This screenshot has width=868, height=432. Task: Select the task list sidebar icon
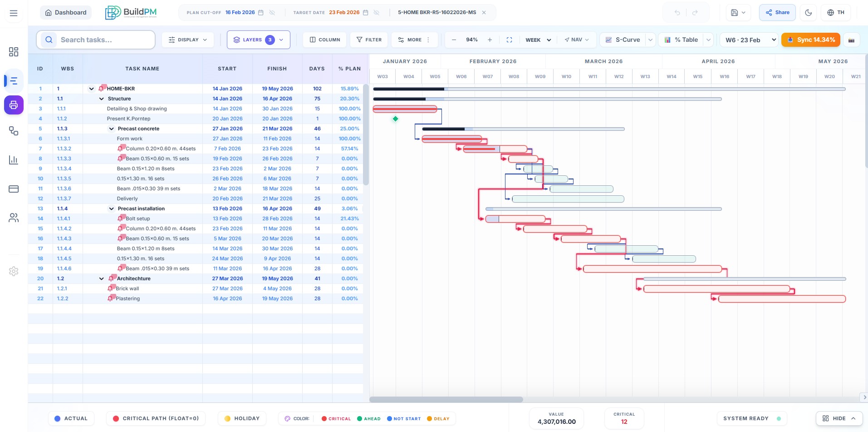coord(14,81)
